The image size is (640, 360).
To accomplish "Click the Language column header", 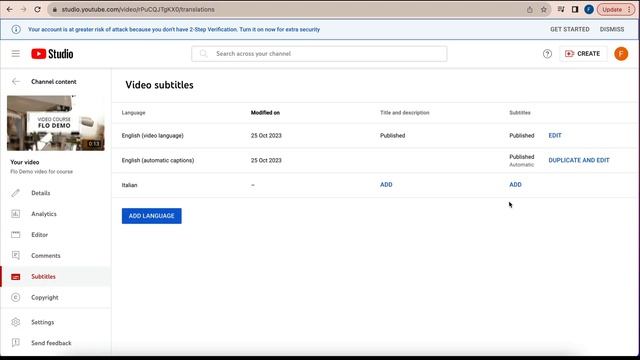I will (x=133, y=113).
